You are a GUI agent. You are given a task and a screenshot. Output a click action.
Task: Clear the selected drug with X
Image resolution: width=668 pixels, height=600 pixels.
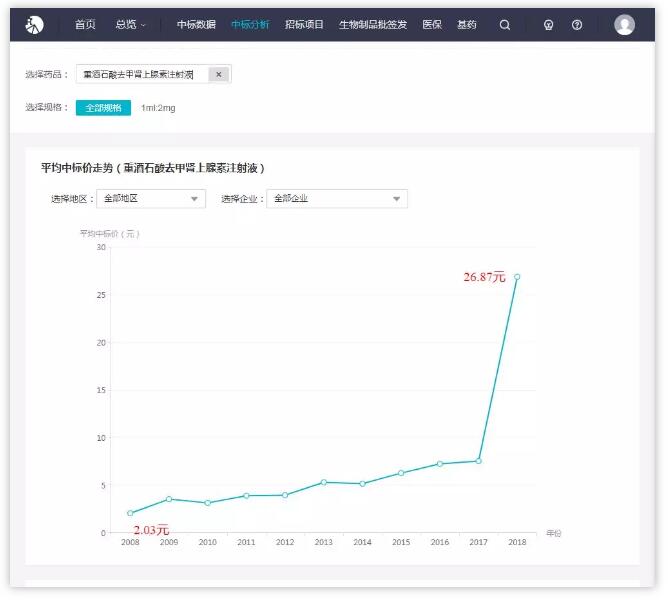tap(219, 75)
